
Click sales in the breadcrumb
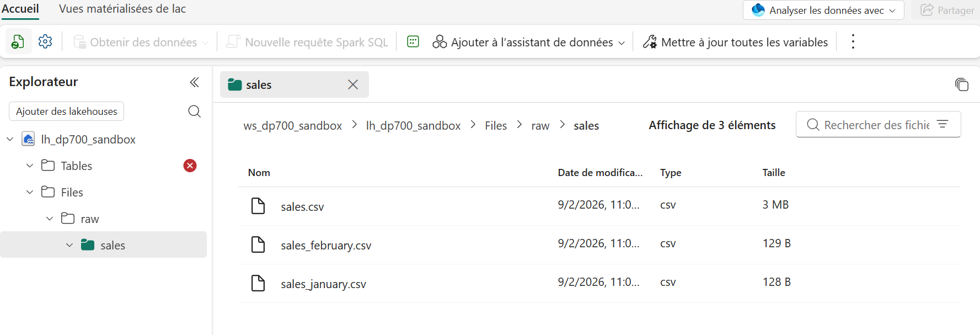[586, 126]
